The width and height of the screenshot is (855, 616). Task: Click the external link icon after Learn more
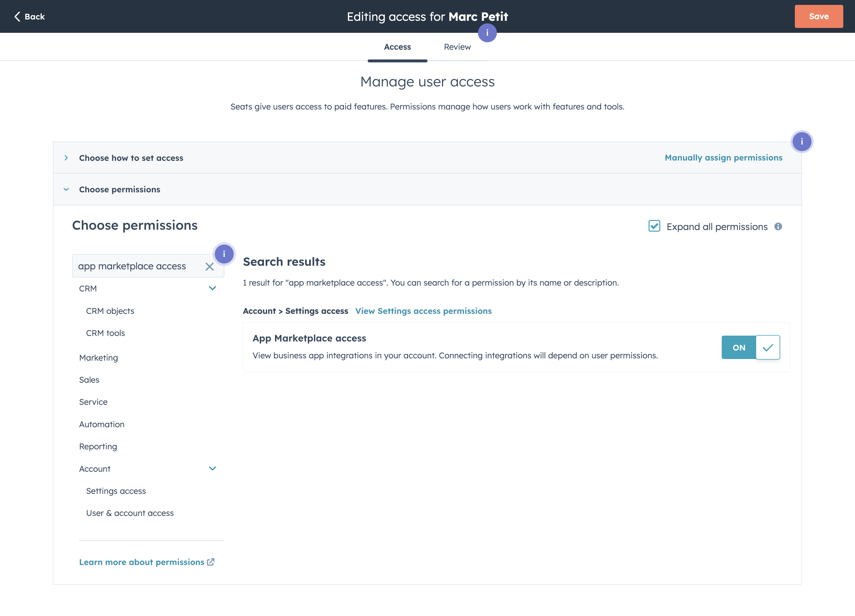[x=211, y=562]
